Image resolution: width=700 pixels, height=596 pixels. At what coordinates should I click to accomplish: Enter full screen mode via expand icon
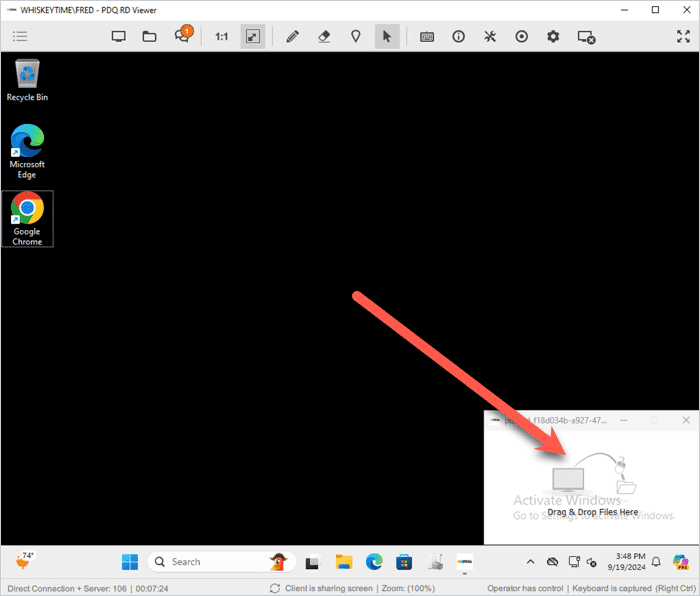click(683, 36)
